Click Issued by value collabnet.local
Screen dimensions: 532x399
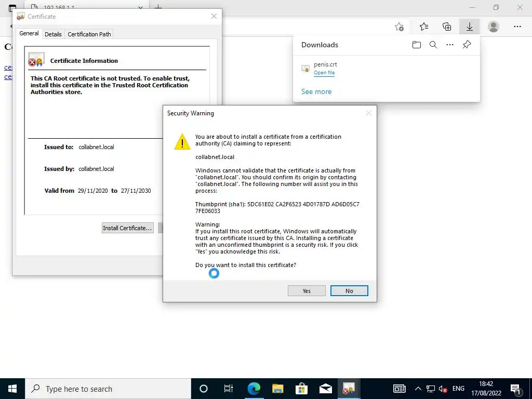[x=96, y=169]
